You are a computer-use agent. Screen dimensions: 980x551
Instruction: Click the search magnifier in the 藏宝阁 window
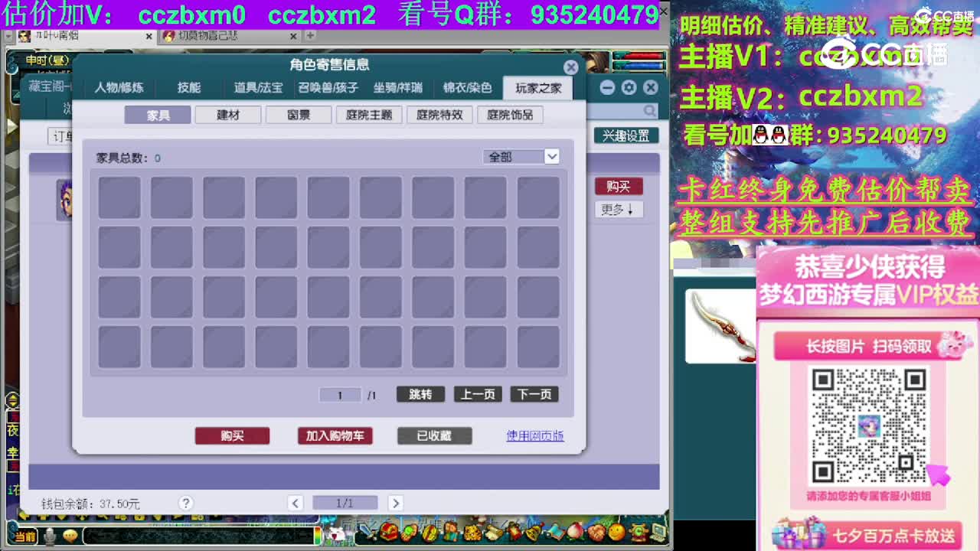tap(650, 111)
